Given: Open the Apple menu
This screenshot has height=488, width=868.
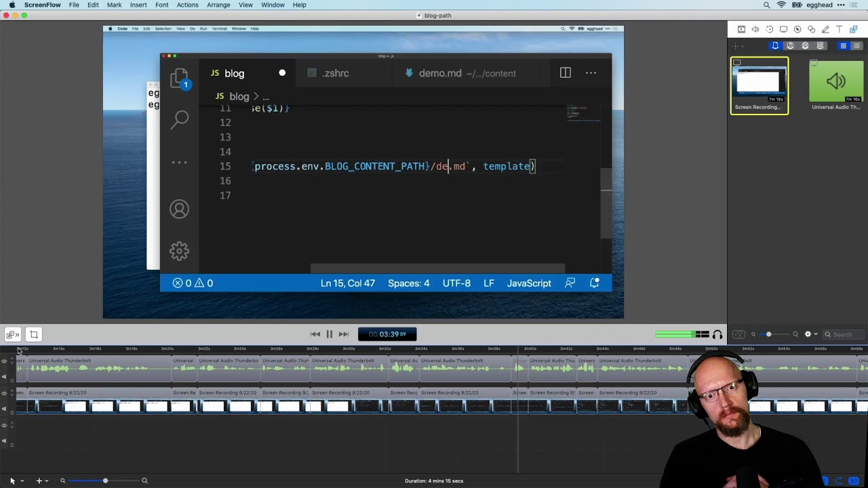Looking at the screenshot, I should pyautogui.click(x=12, y=5).
